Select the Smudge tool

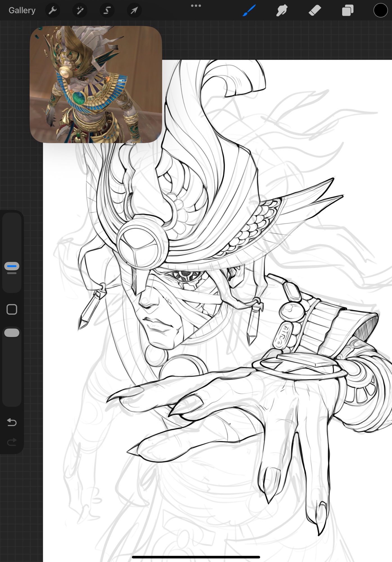pos(282,10)
